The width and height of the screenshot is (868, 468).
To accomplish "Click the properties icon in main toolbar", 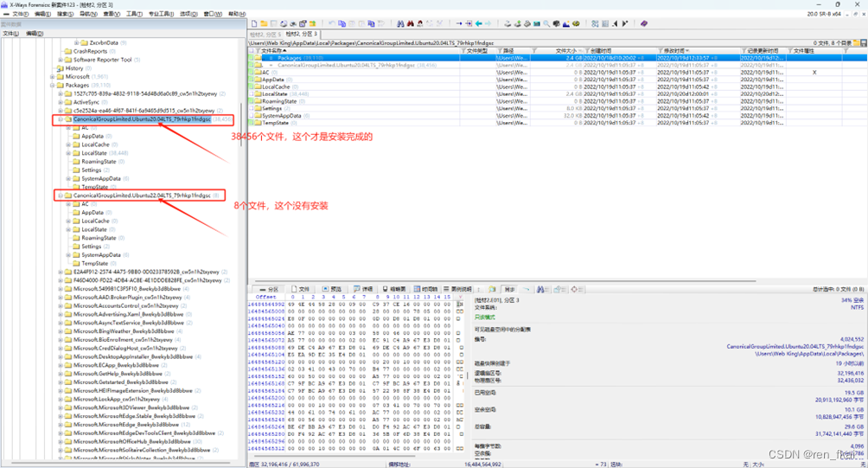I will coord(303,24).
